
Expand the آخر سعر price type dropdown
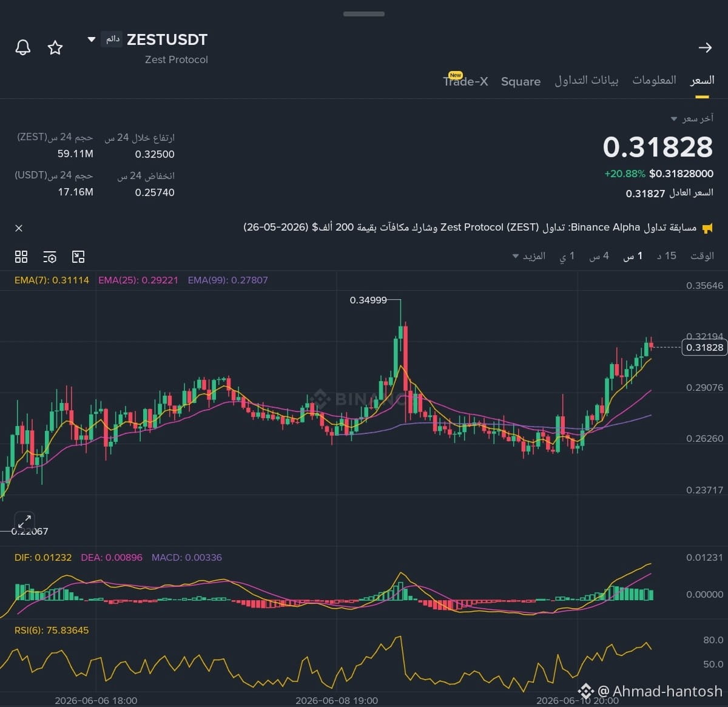tap(692, 118)
